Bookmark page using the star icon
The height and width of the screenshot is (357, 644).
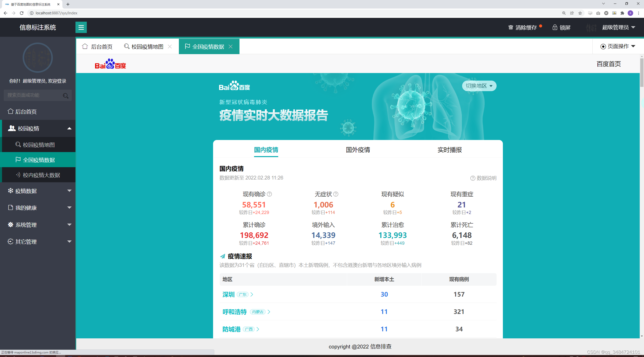(x=580, y=13)
